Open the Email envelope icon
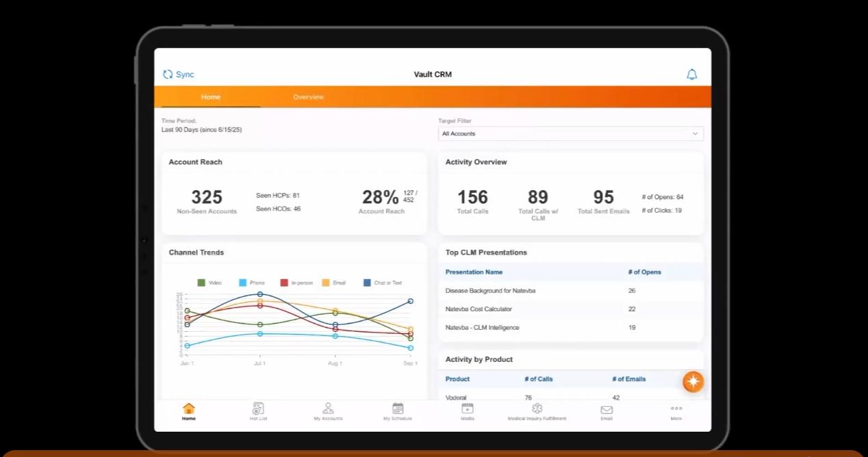Viewport: 868px width, 457px height. [x=607, y=409]
